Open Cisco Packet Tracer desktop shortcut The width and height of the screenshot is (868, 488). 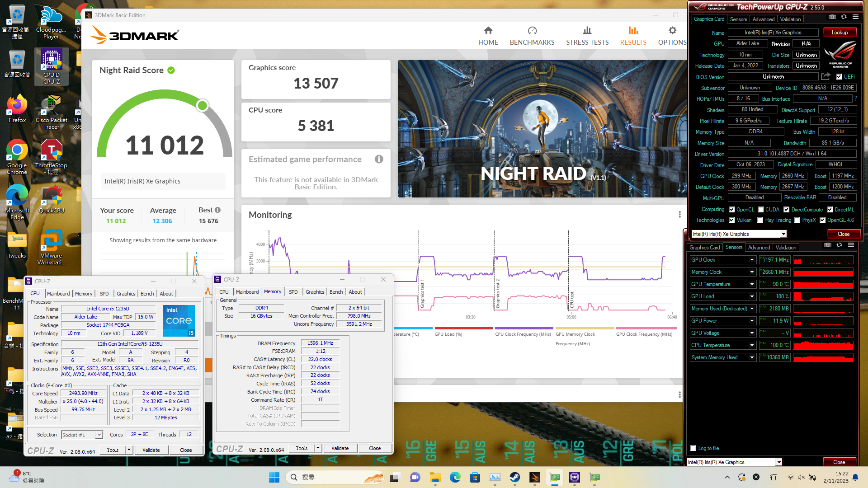[52, 112]
